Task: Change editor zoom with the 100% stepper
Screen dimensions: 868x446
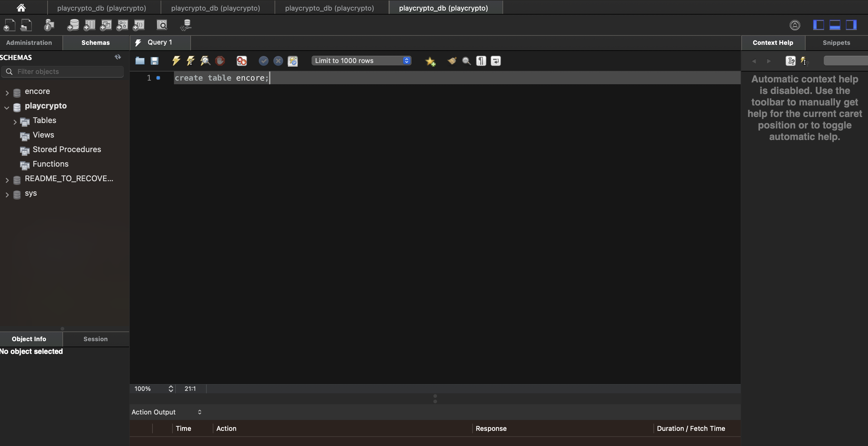Action: click(171, 389)
